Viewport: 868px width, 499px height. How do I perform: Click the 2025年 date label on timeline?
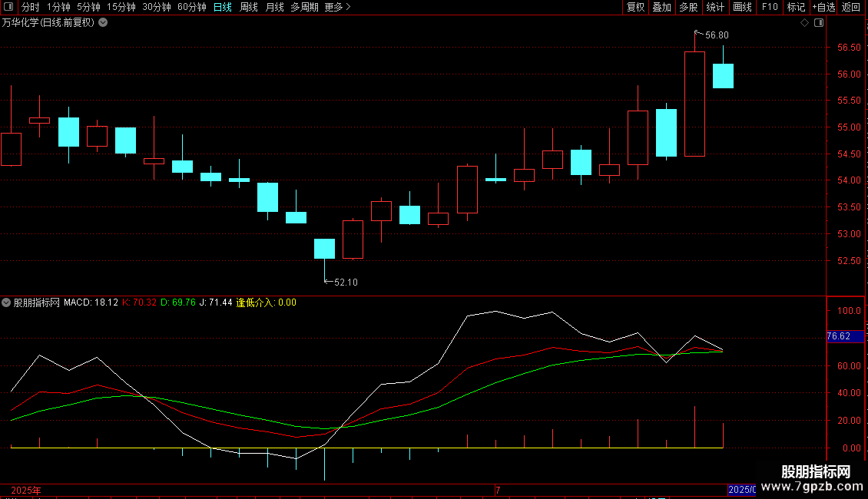pos(26,491)
